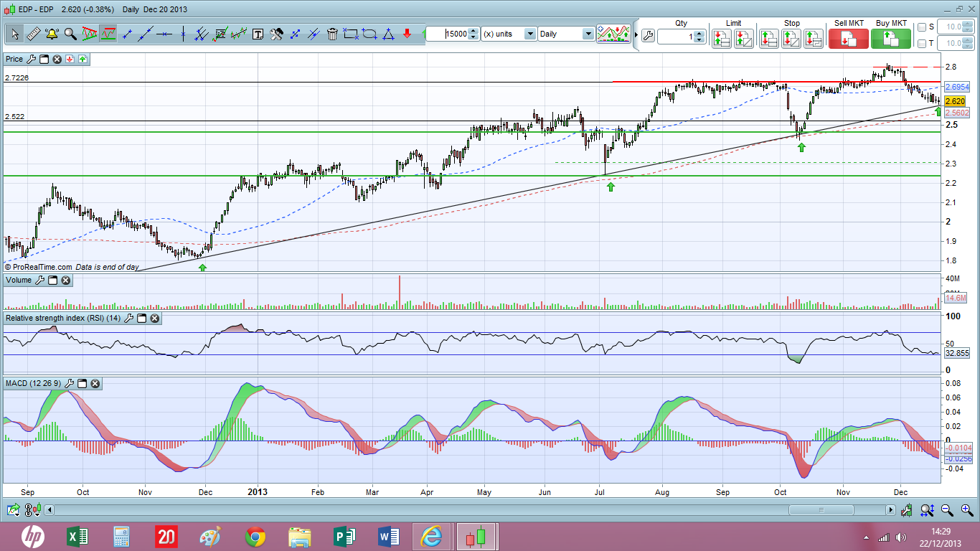The width and height of the screenshot is (980, 551).
Task: Activate the magnifying glass zoom tool
Action: coord(70,34)
